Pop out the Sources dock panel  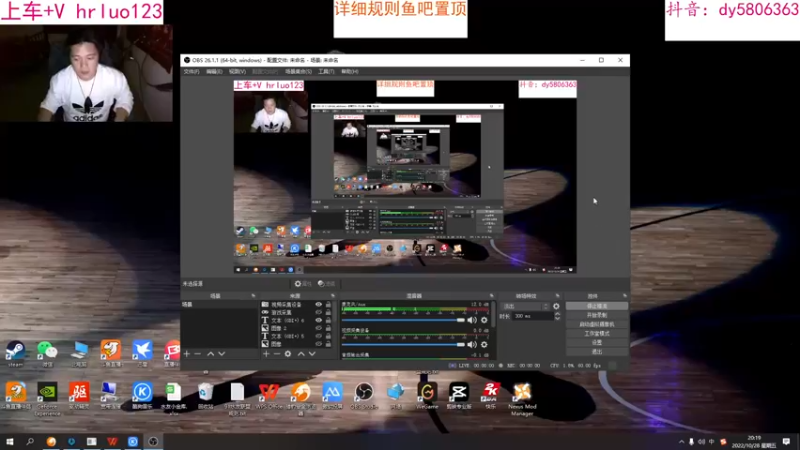click(333, 296)
